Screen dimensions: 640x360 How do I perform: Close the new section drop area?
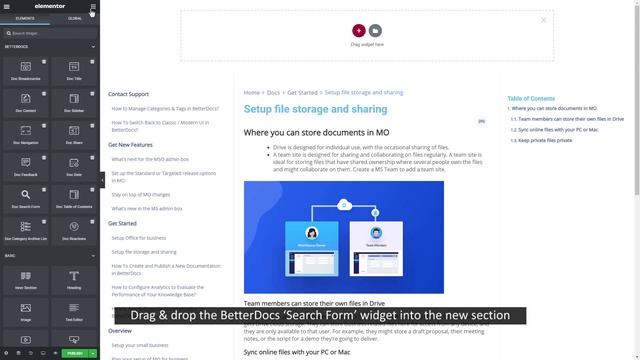[x=543, y=20]
